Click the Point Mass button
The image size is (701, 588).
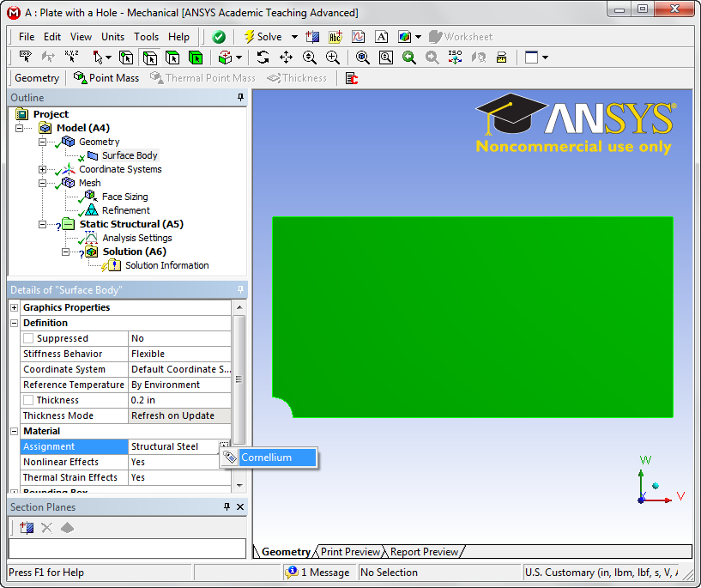(106, 78)
